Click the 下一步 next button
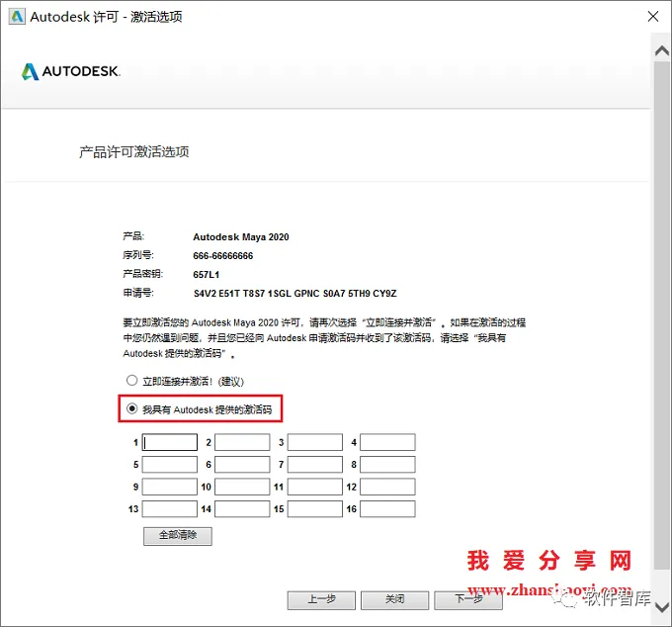Viewport: 672px width, 627px height. [468, 600]
